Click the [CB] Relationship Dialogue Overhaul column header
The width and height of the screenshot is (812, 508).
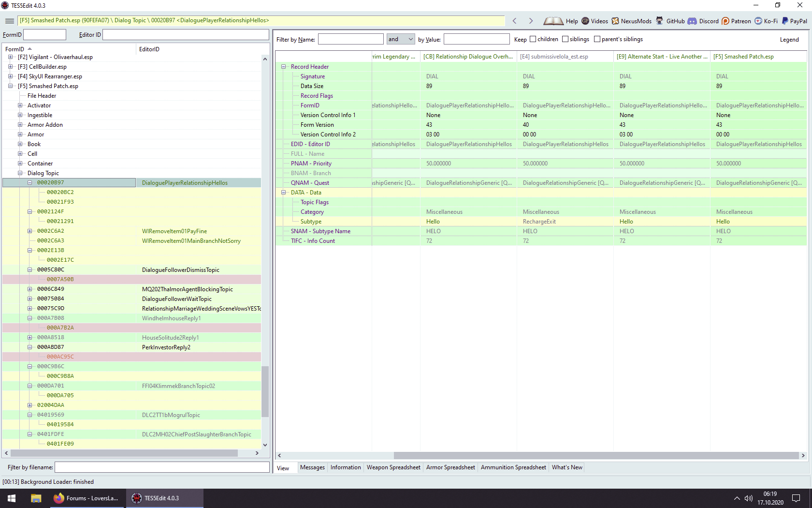[x=468, y=57]
